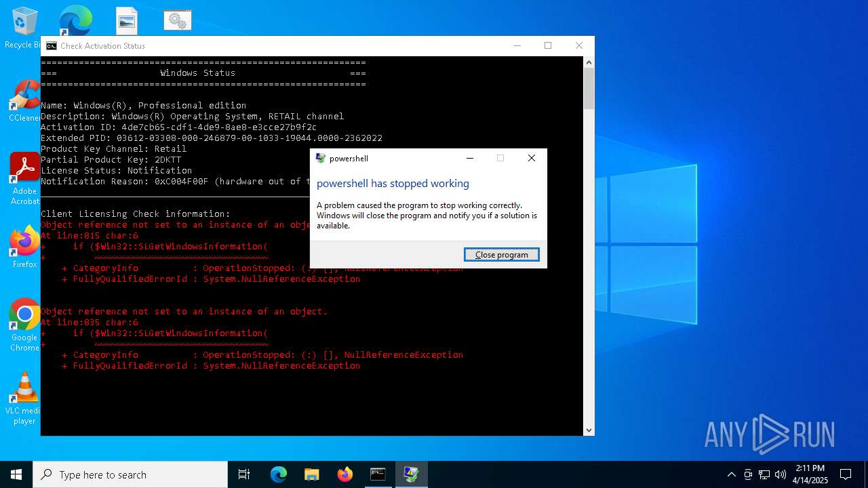Select the image file desktop icon
The image size is (868, 488).
coord(127,21)
